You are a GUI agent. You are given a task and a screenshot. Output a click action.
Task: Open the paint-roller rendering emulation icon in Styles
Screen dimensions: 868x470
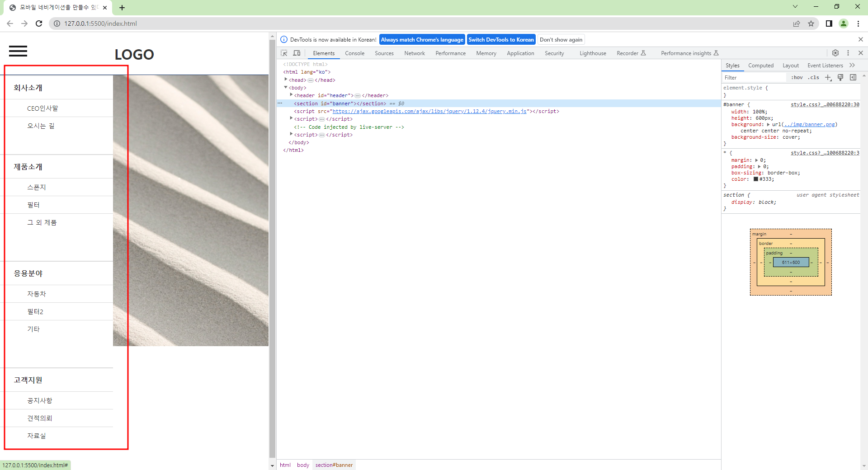[840, 77]
